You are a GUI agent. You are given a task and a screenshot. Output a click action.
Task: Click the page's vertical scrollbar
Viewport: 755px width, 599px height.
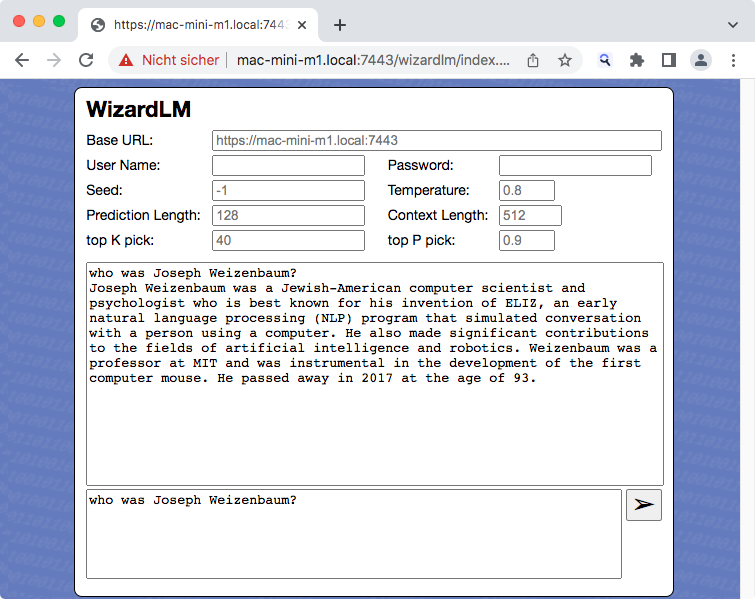(747, 339)
